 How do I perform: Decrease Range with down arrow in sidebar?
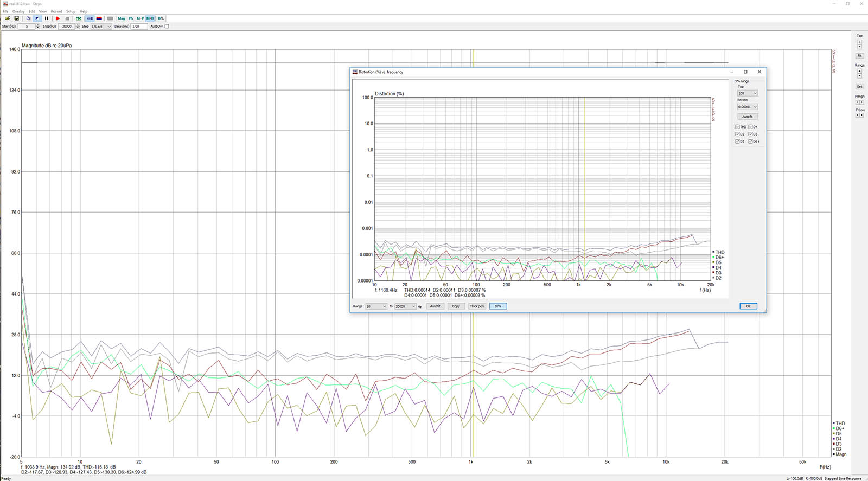point(859,75)
